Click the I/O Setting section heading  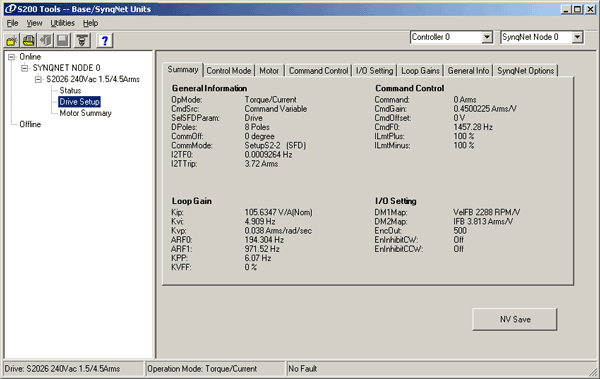click(x=396, y=201)
